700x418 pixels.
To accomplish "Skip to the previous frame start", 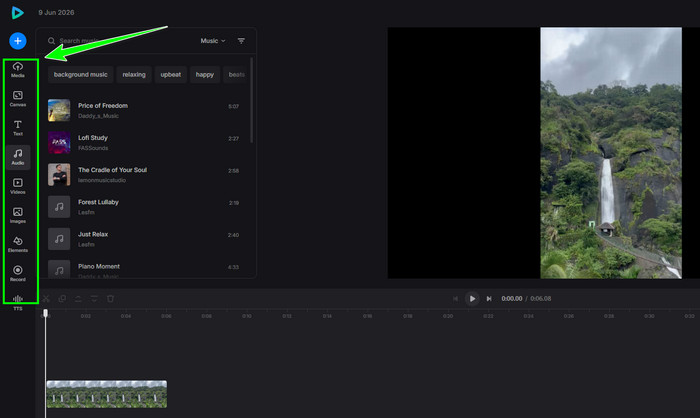I will (455, 298).
